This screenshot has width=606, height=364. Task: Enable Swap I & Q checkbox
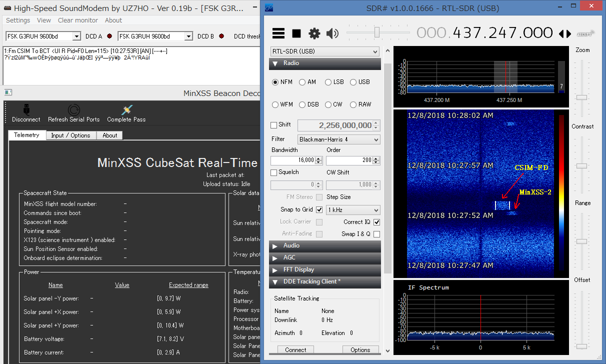click(x=376, y=234)
